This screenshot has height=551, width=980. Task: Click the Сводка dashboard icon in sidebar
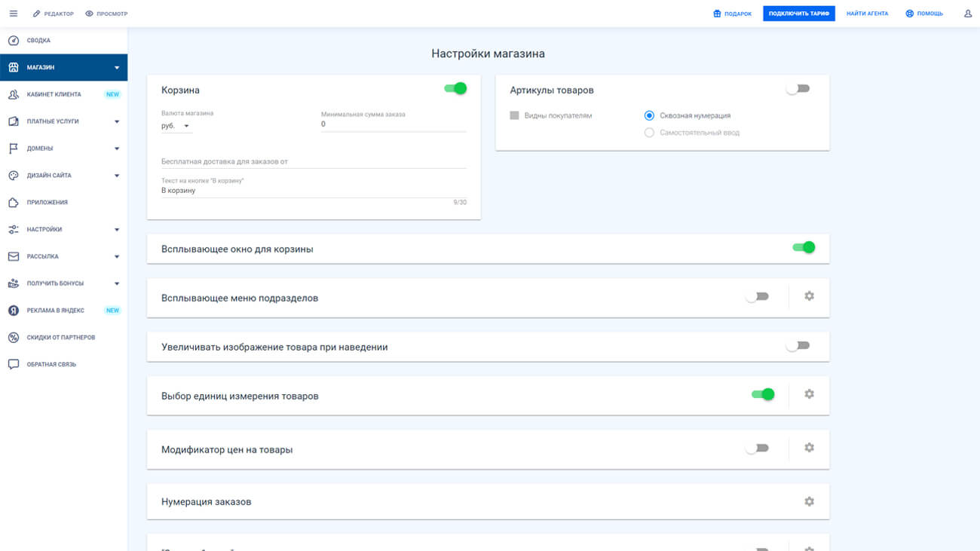tap(13, 41)
